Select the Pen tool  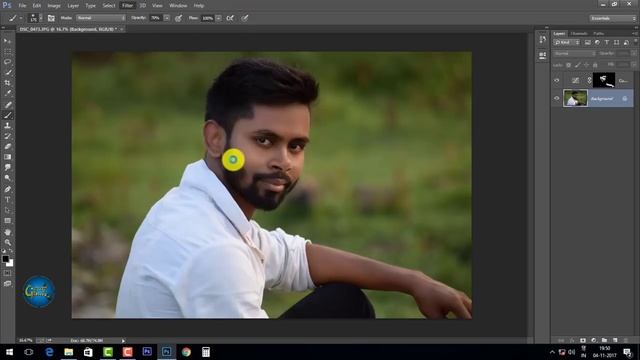[7, 189]
